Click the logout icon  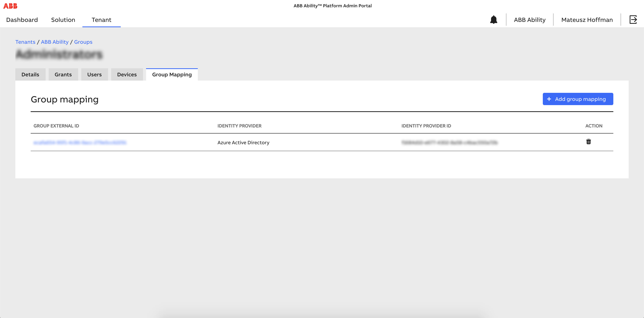(633, 20)
